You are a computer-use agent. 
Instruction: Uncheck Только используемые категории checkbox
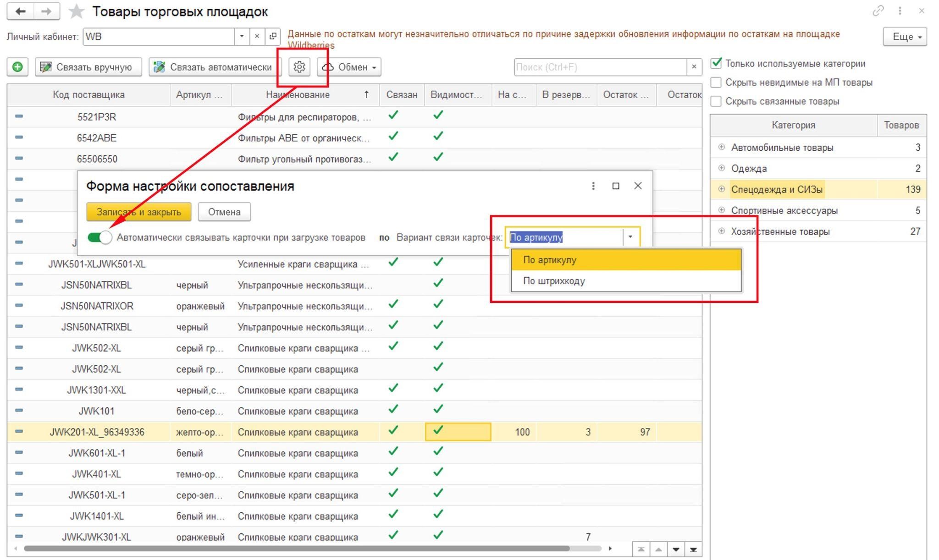pyautogui.click(x=716, y=63)
